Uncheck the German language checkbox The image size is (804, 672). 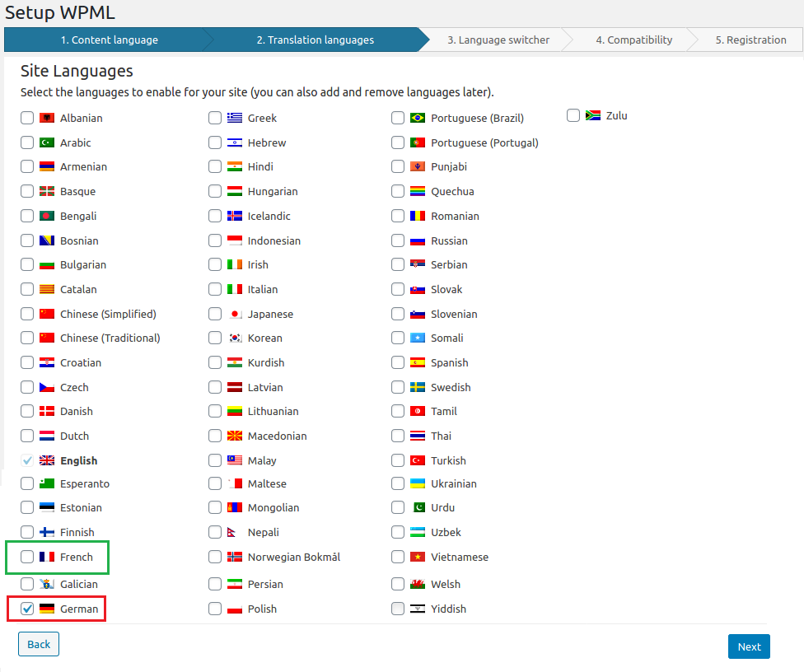[27, 609]
